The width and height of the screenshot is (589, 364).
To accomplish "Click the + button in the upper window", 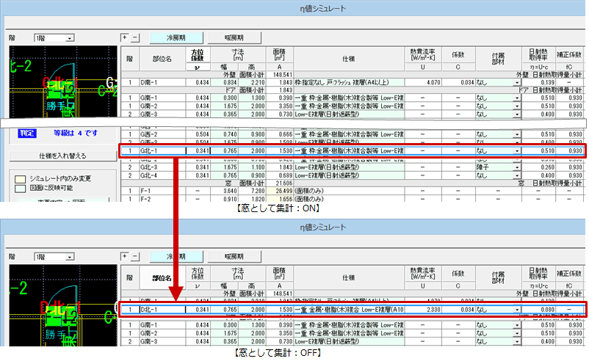I will pyautogui.click(x=125, y=37).
